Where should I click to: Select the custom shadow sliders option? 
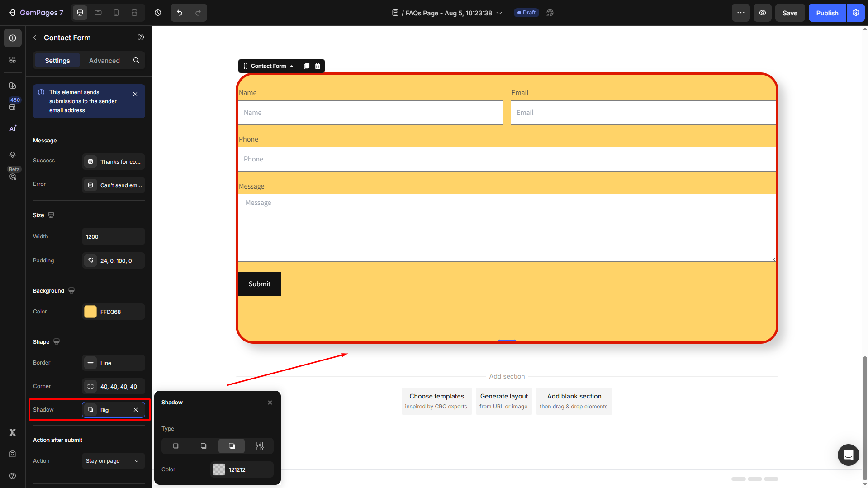pos(260,446)
